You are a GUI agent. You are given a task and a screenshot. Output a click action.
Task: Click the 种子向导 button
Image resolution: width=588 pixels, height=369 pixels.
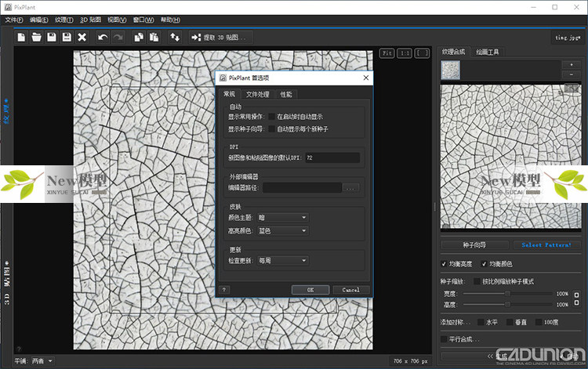475,245
